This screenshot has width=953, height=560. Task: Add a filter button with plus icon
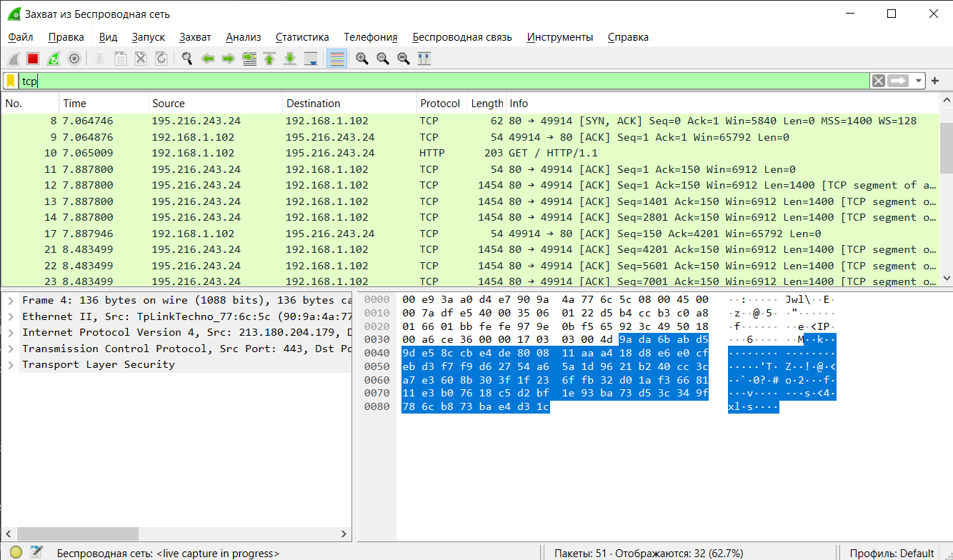[x=935, y=81]
